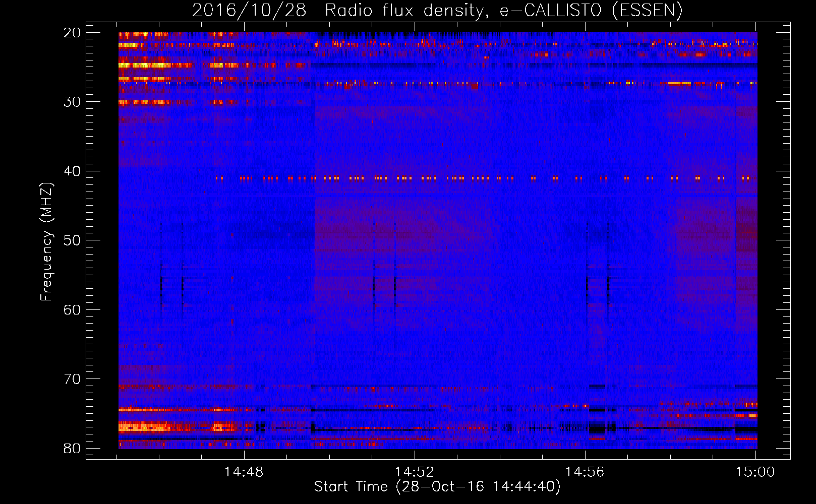Click the 'Frequency (MHZ)' axis label

[x=46, y=242]
